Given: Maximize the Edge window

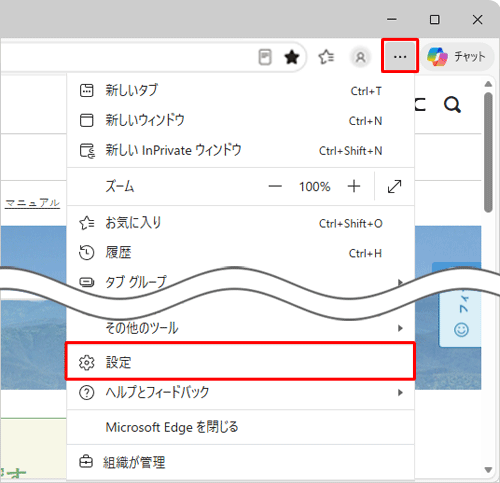Looking at the screenshot, I should pos(434,19).
